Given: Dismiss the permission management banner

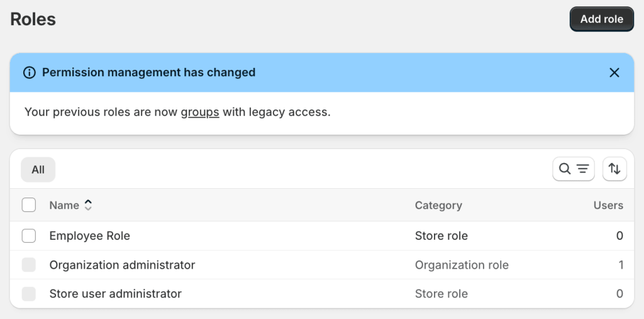Looking at the screenshot, I should (x=614, y=72).
